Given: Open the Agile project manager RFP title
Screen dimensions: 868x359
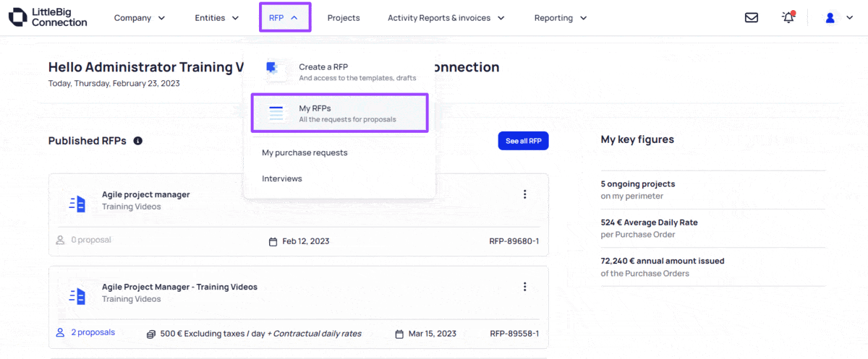Looking at the screenshot, I should (x=146, y=194).
